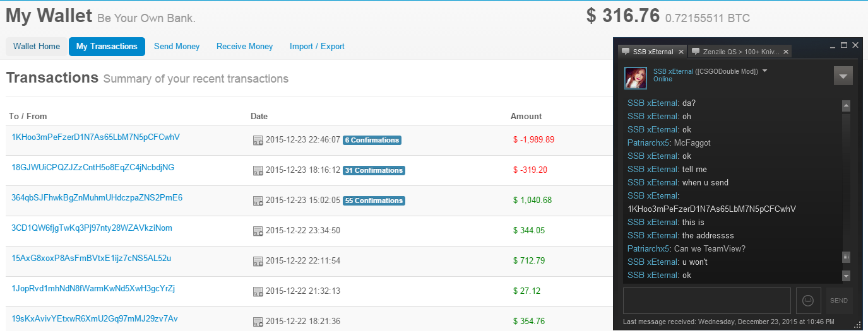Close the SSB xEternal chat tab
The image size is (868, 331).
click(680, 52)
